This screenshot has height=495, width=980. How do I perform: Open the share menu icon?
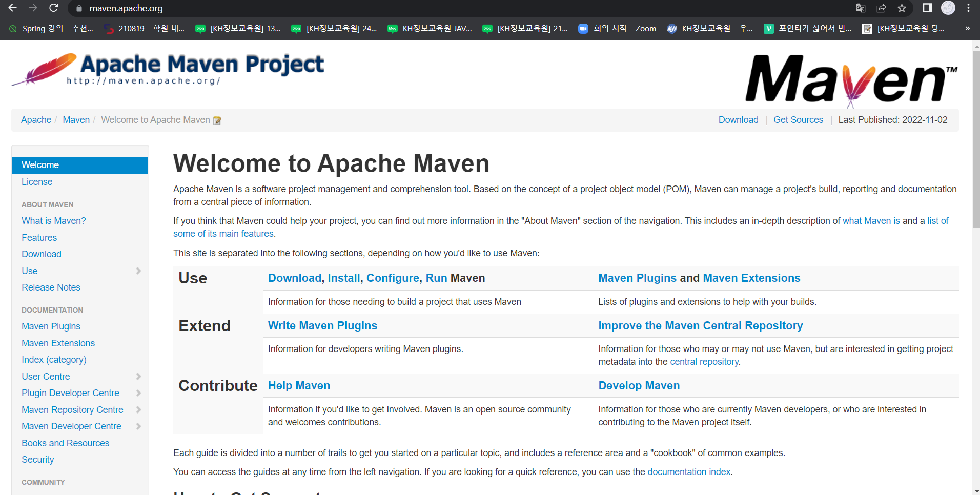click(x=881, y=8)
